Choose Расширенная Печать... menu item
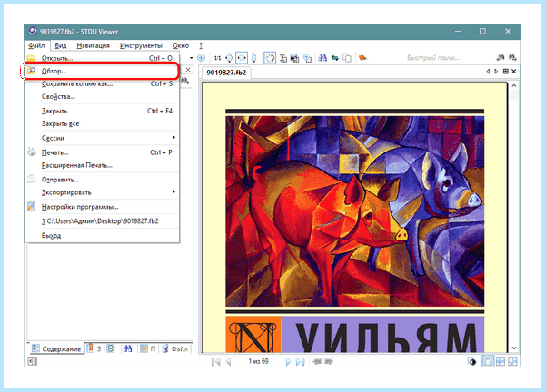Viewport: 545px width, 392px height. coord(103,165)
